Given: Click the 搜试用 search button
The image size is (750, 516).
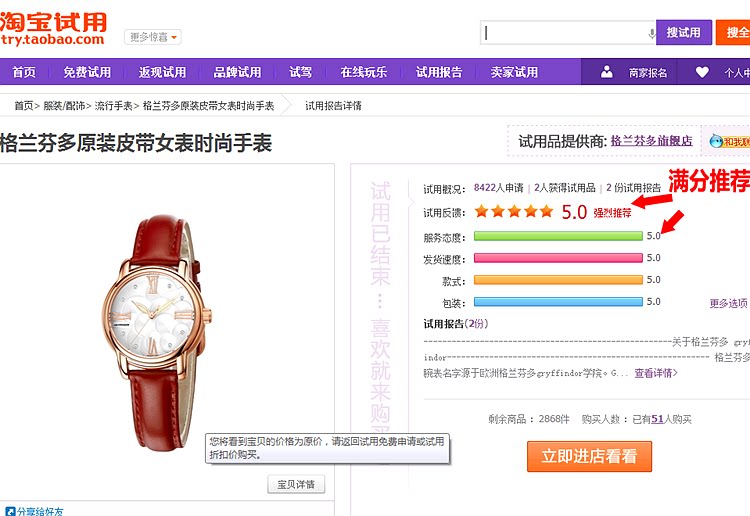Looking at the screenshot, I should tap(684, 33).
